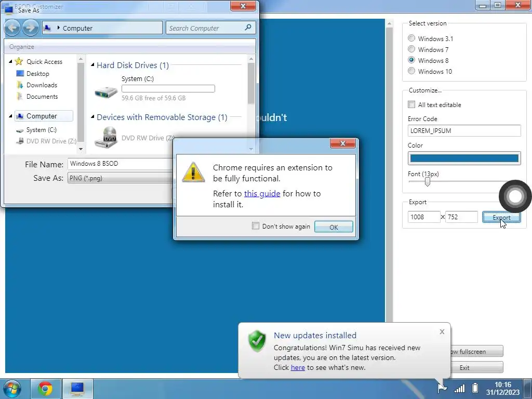The height and width of the screenshot is (399, 532).
Task: Click the DVD RW Drive disc icon
Action: click(x=106, y=137)
